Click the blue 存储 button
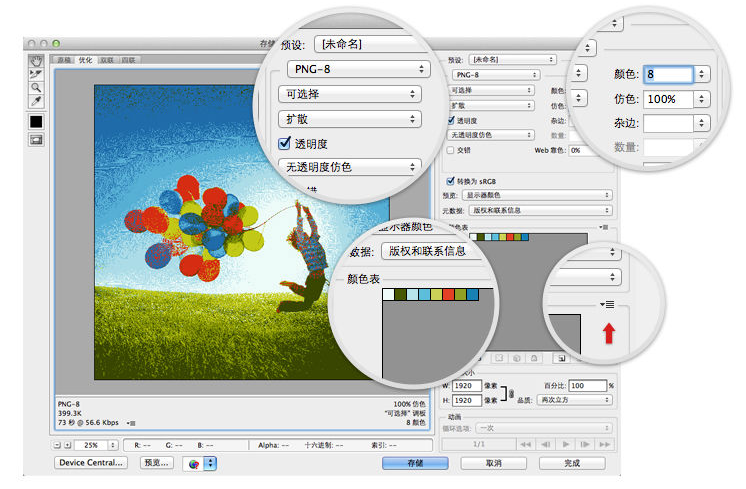 pos(415,463)
